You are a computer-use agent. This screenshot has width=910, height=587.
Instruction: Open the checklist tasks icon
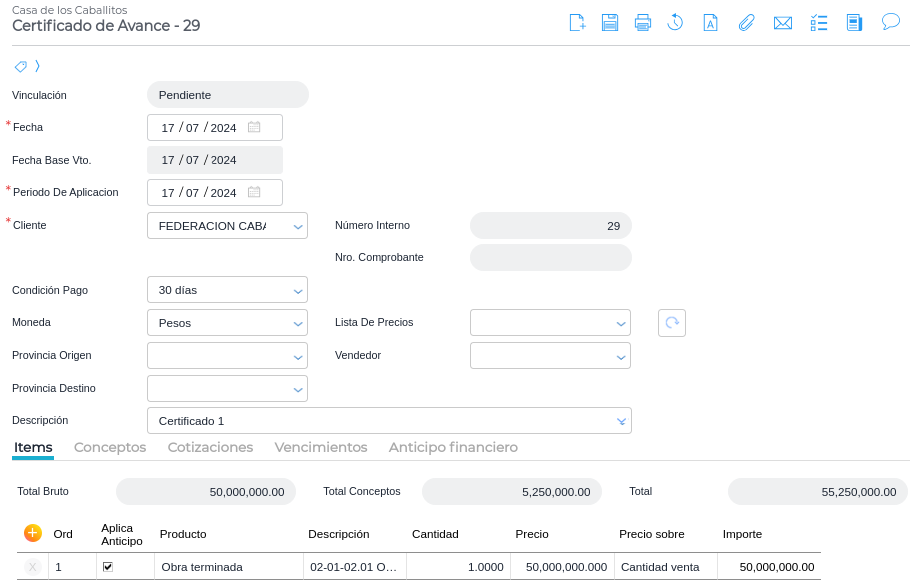[819, 23]
